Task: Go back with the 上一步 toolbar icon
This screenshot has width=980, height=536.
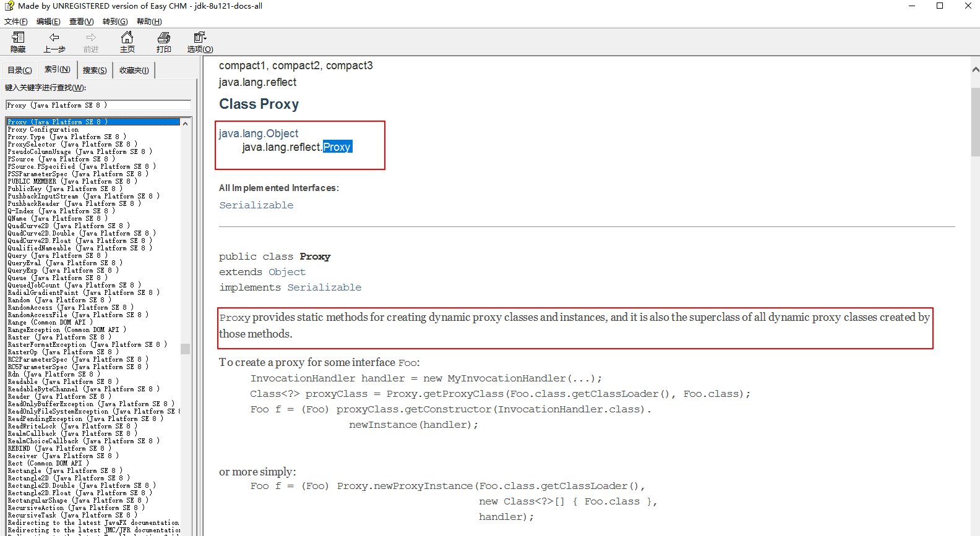Action: [x=54, y=42]
